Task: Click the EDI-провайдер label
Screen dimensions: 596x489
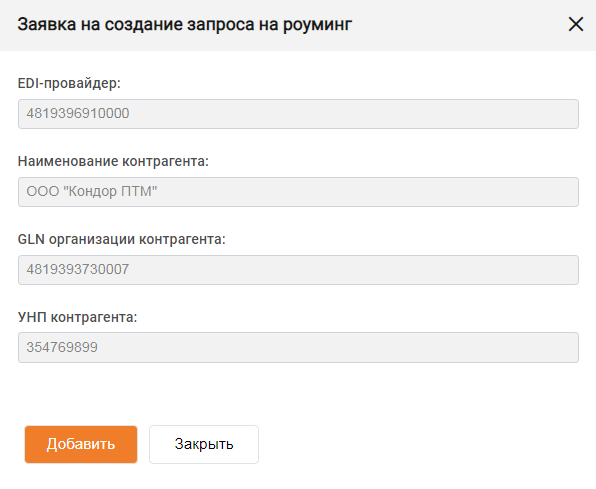Action: (x=69, y=83)
